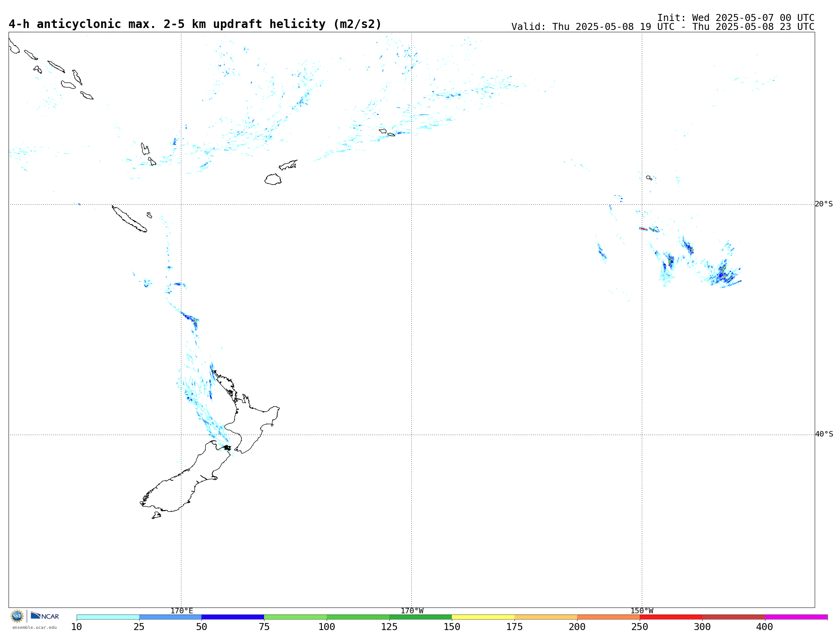Pick the yellow 150-175 colorbar segment
This screenshot has width=840, height=632.
tap(483, 617)
